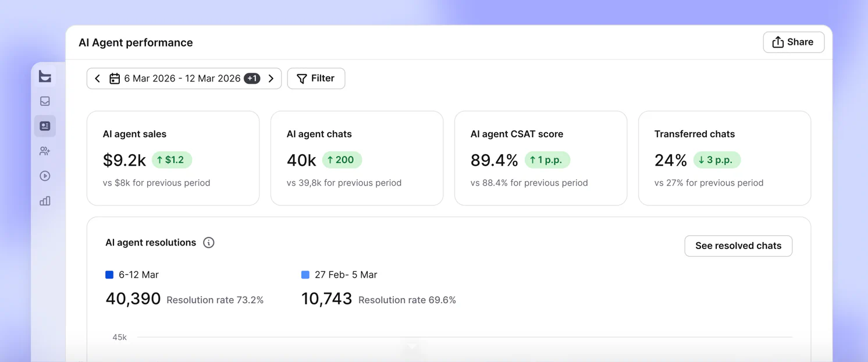Image resolution: width=868 pixels, height=362 pixels.
Task: Click the $9.2k sales value
Action: click(x=124, y=160)
